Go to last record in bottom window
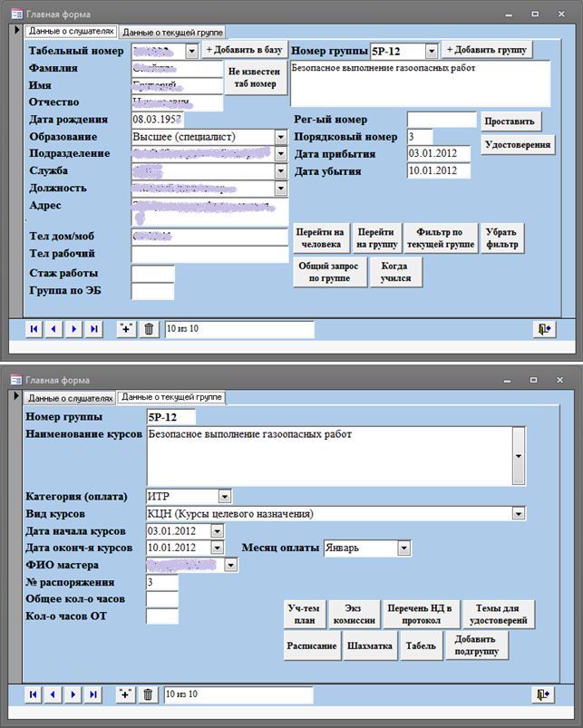The width and height of the screenshot is (583, 728). [x=93, y=694]
